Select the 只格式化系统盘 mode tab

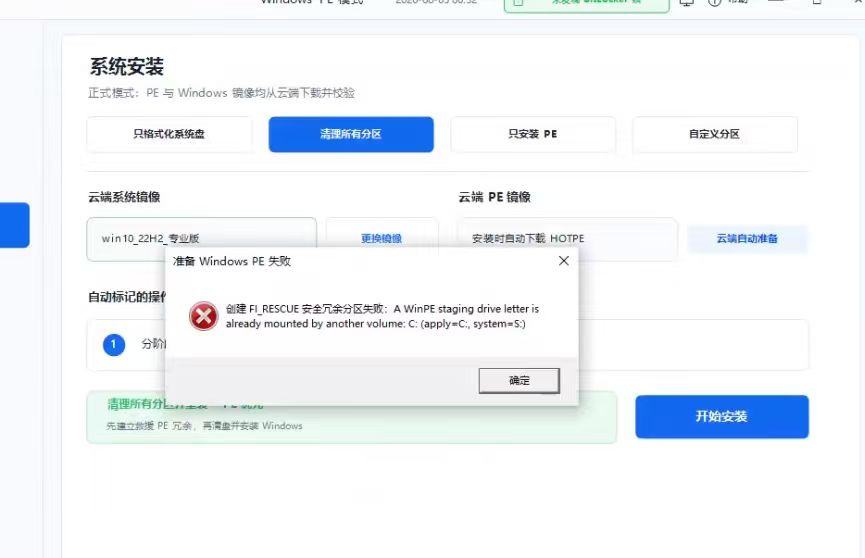point(169,134)
